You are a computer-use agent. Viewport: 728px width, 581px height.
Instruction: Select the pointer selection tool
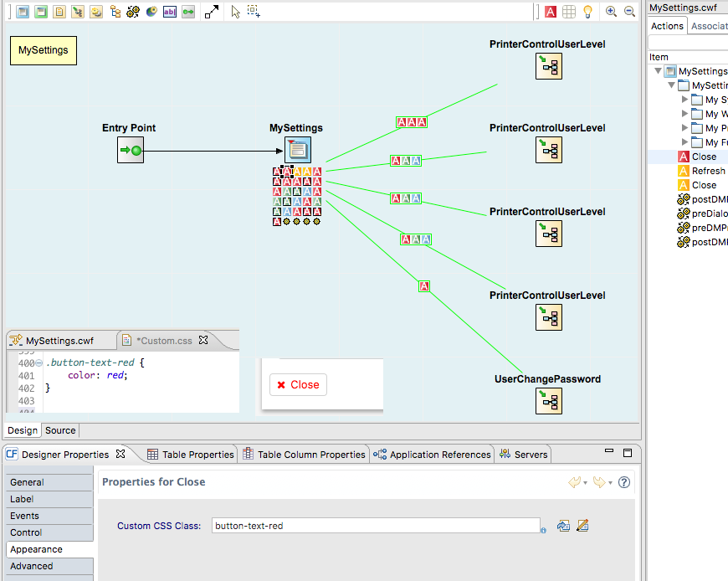coord(235,12)
